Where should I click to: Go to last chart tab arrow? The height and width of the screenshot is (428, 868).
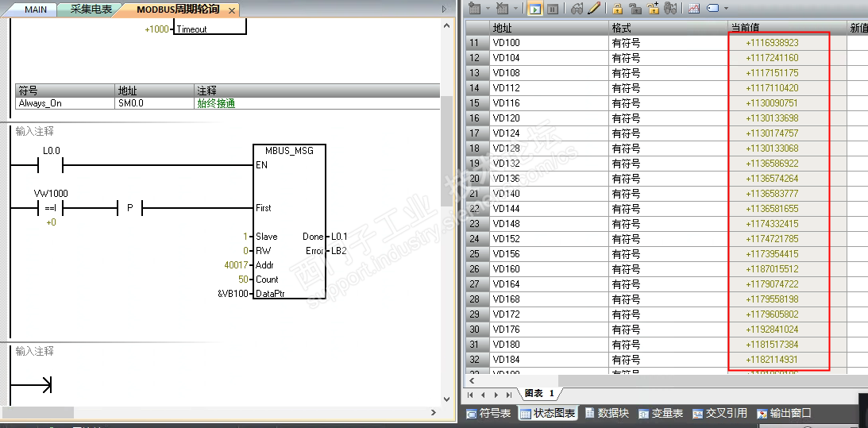tap(508, 395)
